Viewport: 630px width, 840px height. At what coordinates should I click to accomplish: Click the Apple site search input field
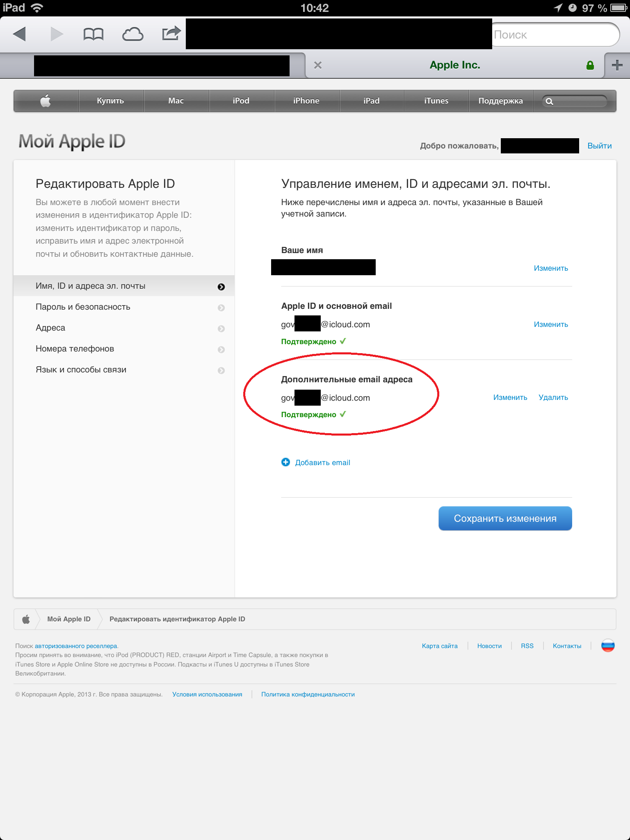point(574,101)
